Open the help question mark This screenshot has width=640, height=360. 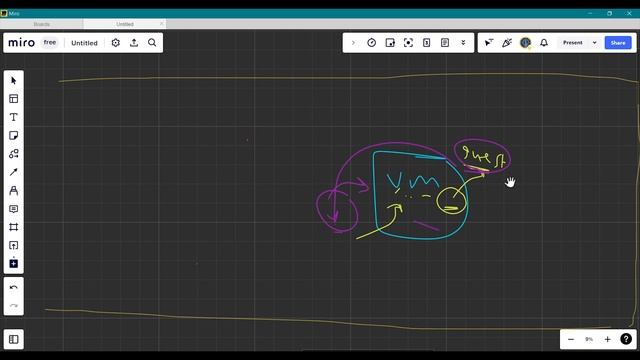pos(626,339)
